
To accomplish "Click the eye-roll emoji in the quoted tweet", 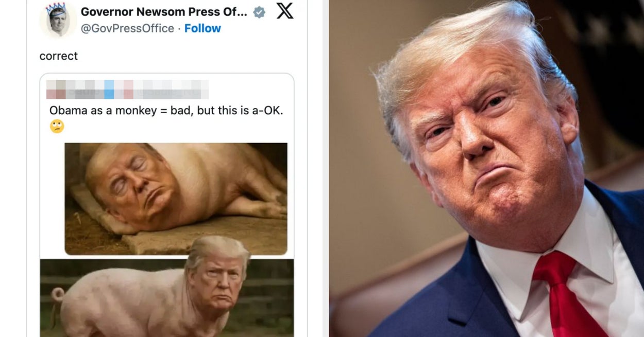I will point(57,126).
